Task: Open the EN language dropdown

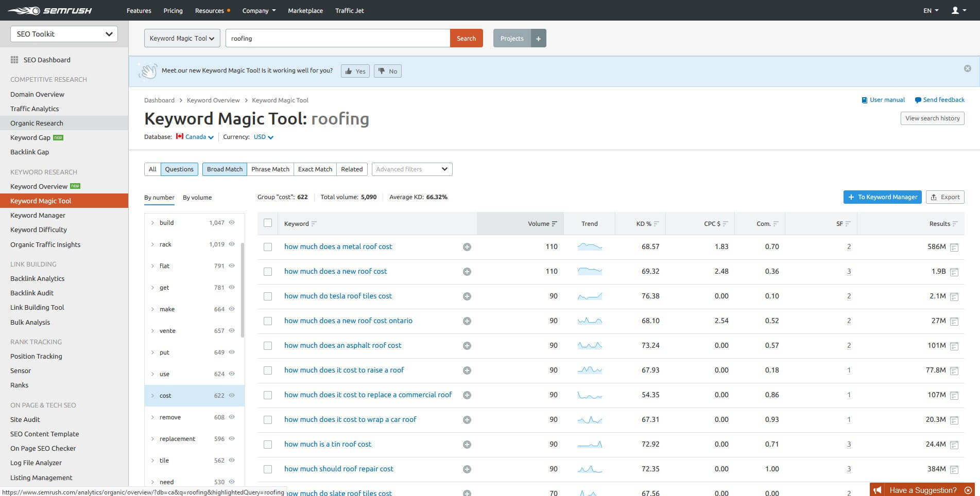Action: [x=931, y=10]
